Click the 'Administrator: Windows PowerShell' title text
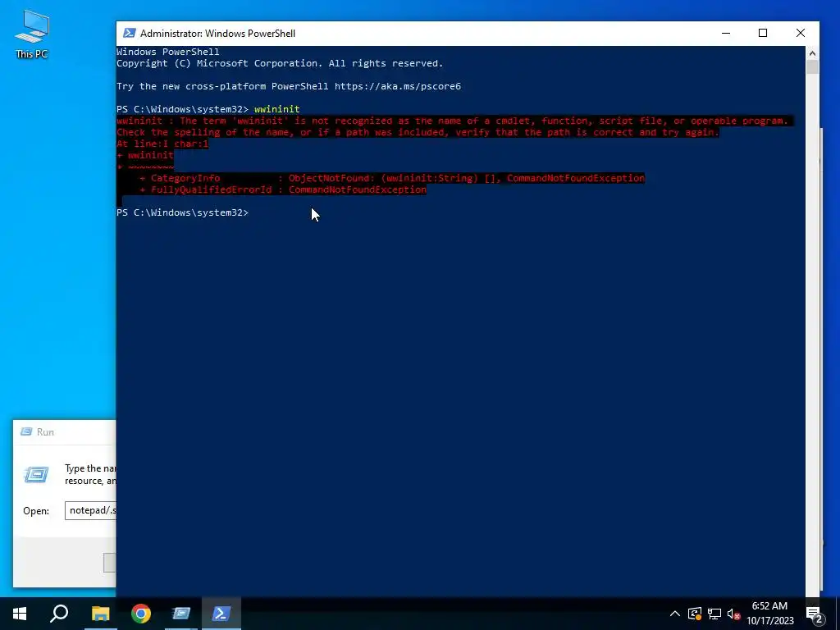The height and width of the screenshot is (630, 840). 217,33
